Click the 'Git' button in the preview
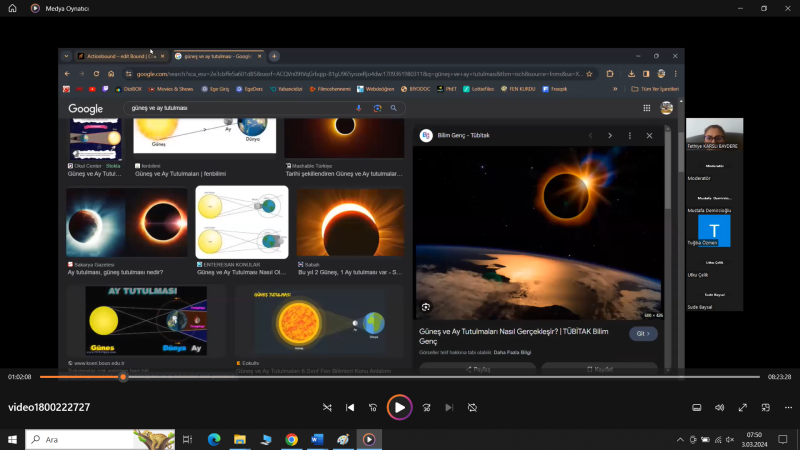 (643, 334)
